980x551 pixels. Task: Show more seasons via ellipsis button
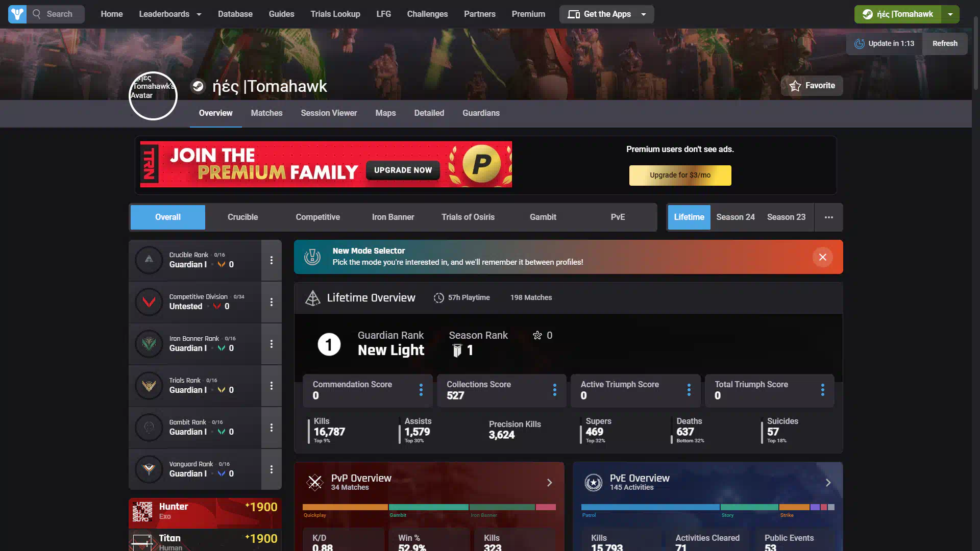coord(829,217)
